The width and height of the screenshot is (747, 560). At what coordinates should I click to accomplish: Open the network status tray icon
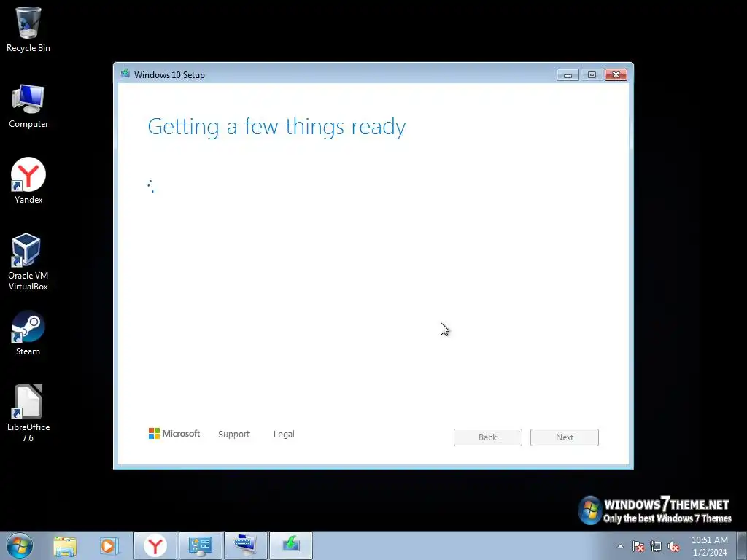tap(656, 546)
